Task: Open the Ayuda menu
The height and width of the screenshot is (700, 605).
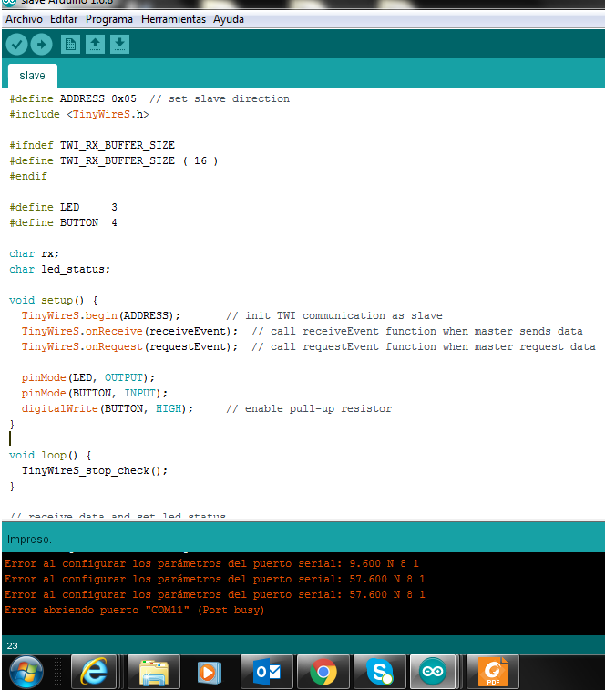Action: 229,19
